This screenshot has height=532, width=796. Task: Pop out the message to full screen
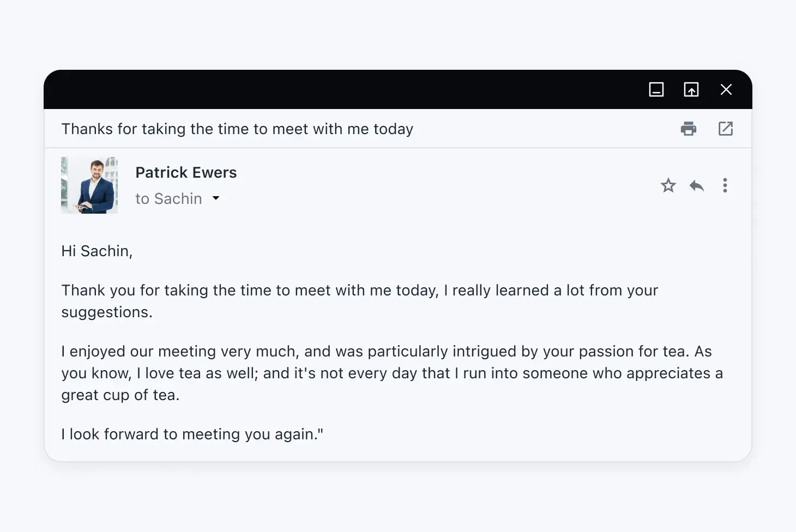(691, 89)
